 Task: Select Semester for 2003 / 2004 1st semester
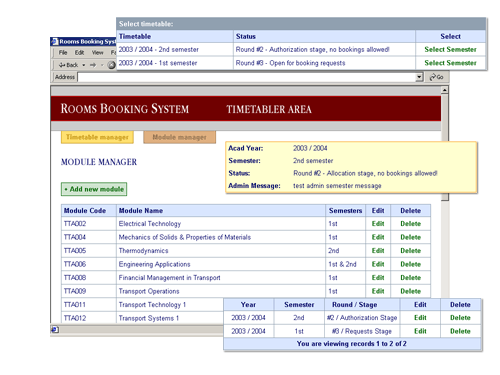click(450, 63)
